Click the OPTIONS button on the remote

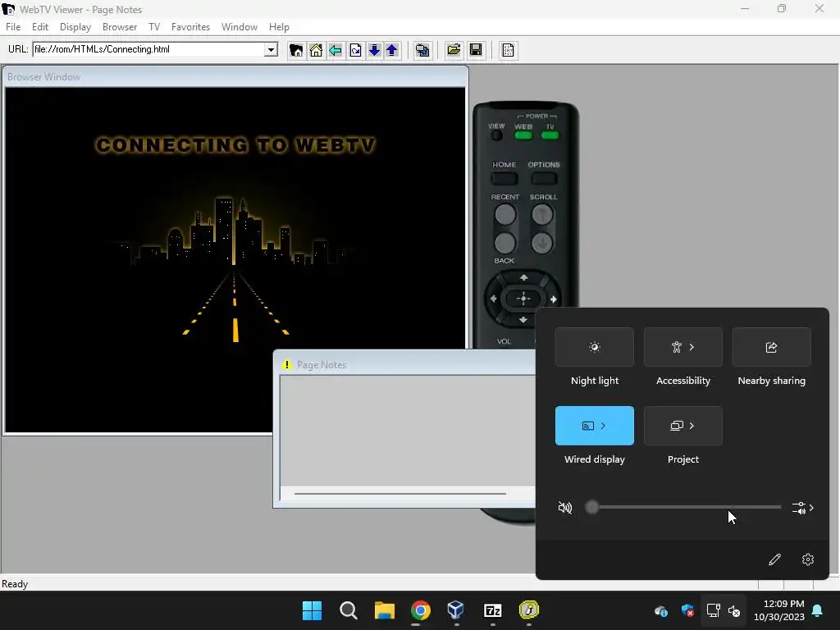click(x=544, y=178)
